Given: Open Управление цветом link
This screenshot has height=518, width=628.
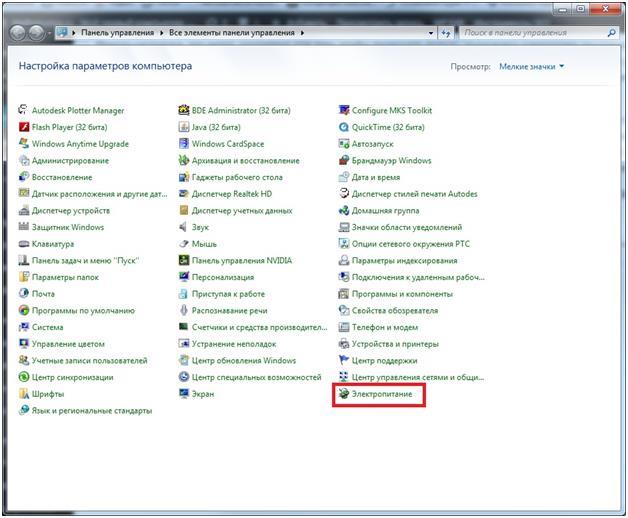Looking at the screenshot, I should coord(68,344).
